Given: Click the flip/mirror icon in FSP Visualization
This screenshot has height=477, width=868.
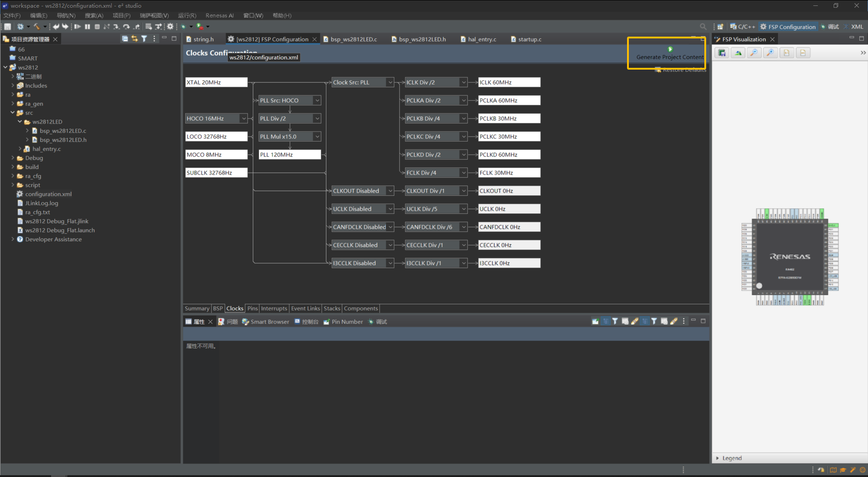Looking at the screenshot, I should point(738,53).
